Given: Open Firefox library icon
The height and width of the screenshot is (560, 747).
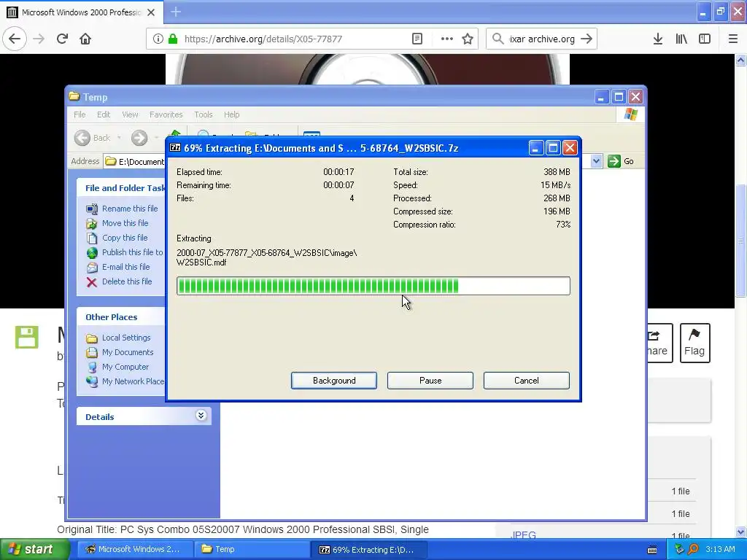Looking at the screenshot, I should pos(681,39).
